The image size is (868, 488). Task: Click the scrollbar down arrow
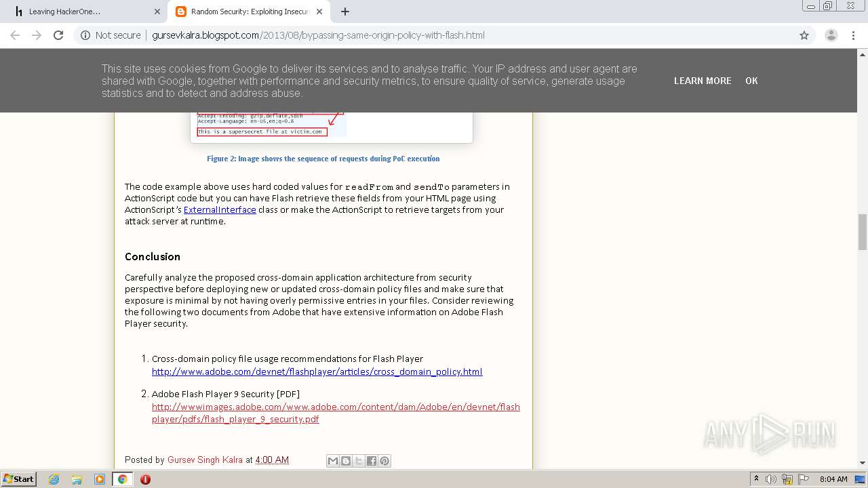[863, 463]
